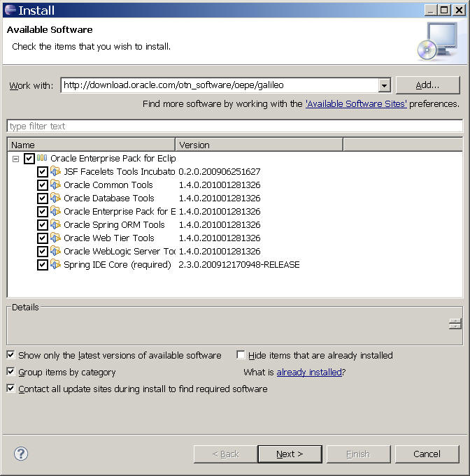This screenshot has width=470, height=476.
Task: Toggle Contact all update sites checkbox
Action: [x=10, y=388]
